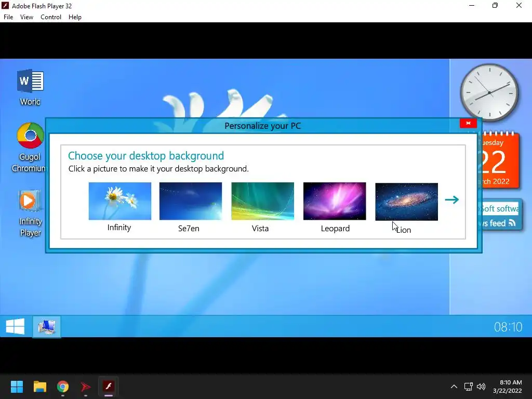Click the network icon in system tray
The width and height of the screenshot is (532, 399).
click(x=469, y=387)
